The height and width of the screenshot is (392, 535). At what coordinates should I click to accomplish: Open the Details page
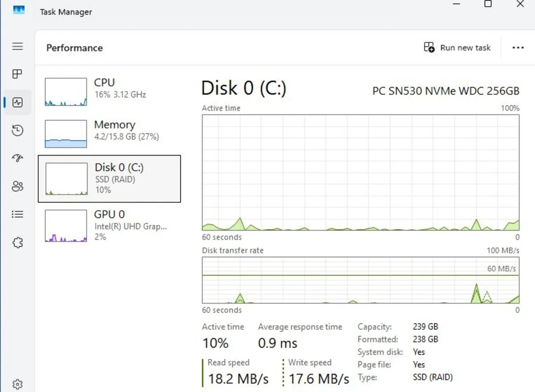coord(17,214)
